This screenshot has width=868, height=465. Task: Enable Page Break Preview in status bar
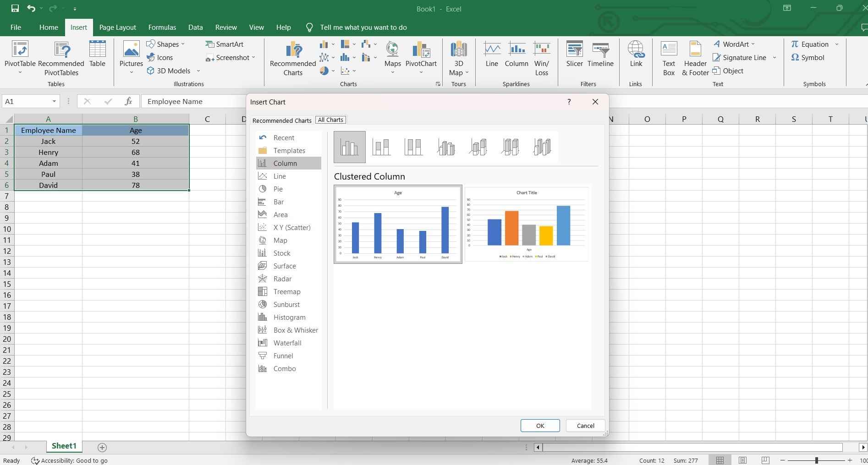(x=765, y=460)
